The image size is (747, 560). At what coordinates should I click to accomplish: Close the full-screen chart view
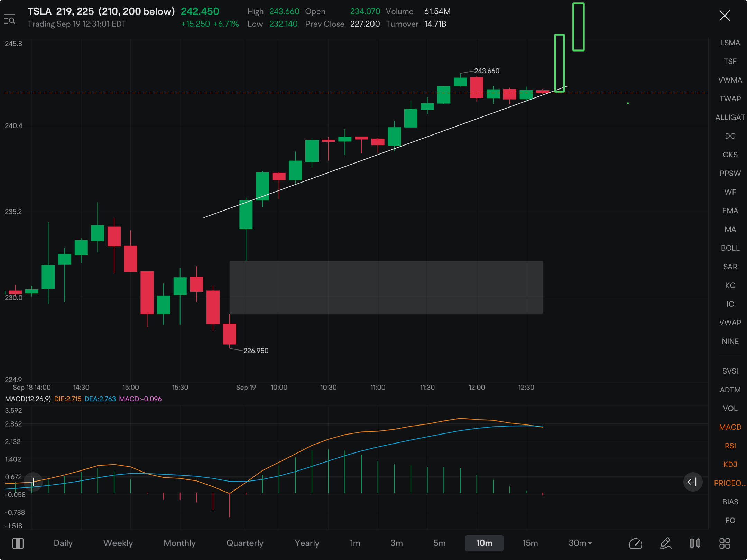725,16
